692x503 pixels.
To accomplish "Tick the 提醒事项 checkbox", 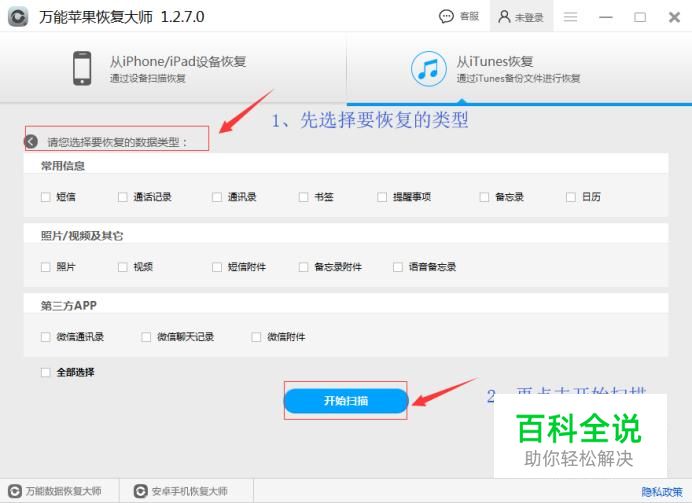I will (382, 197).
